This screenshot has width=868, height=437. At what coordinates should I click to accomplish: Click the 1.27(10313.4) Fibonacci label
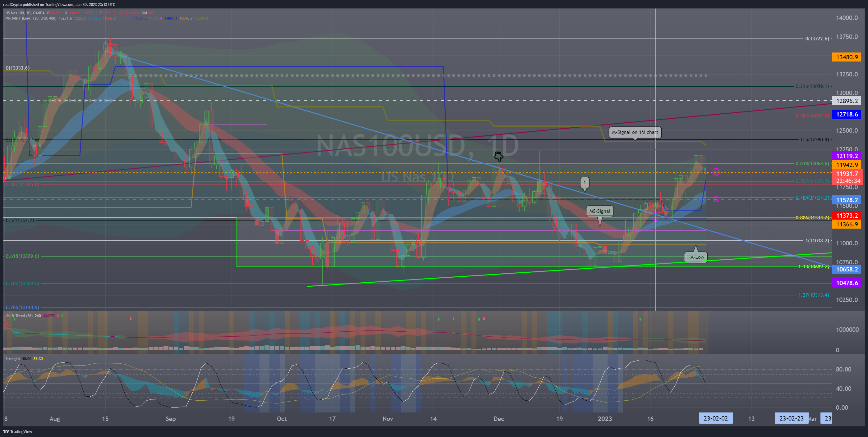[814, 295]
